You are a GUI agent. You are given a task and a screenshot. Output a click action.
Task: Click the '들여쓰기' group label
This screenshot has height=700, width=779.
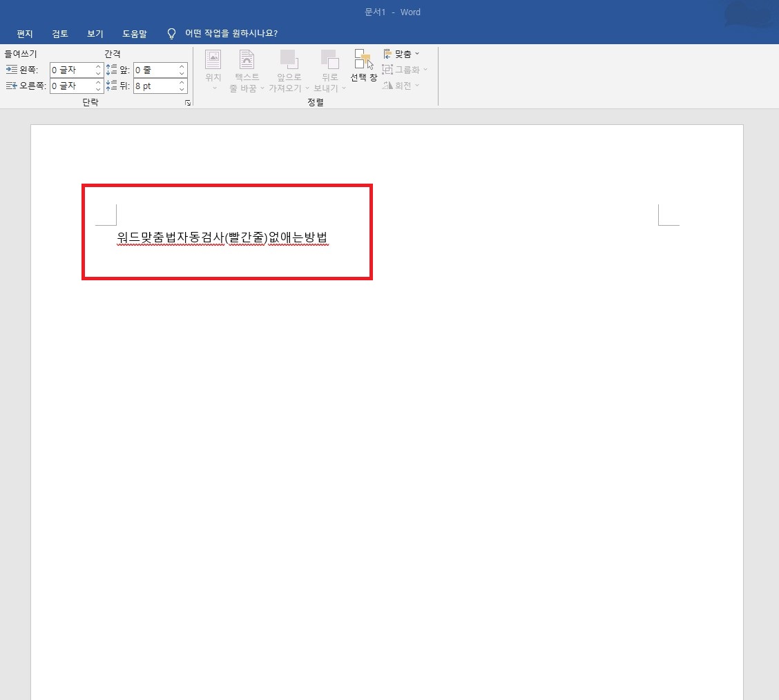point(21,54)
